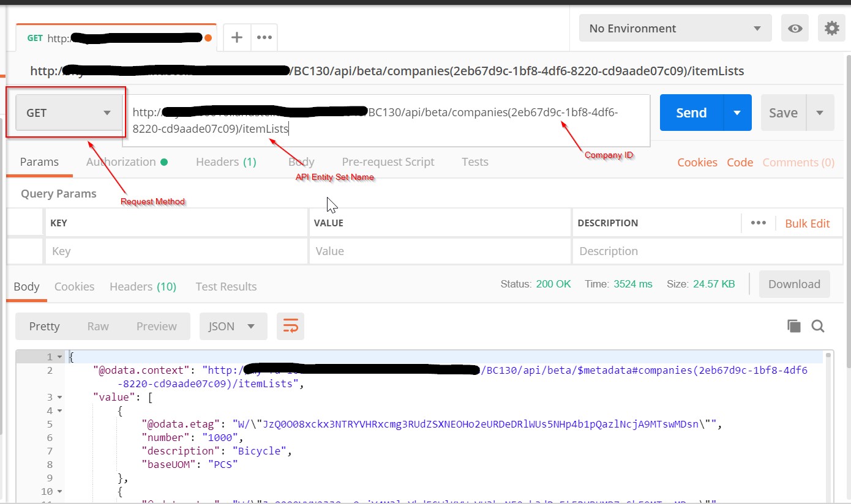Select the Raw response view
The width and height of the screenshot is (851, 504).
click(98, 327)
